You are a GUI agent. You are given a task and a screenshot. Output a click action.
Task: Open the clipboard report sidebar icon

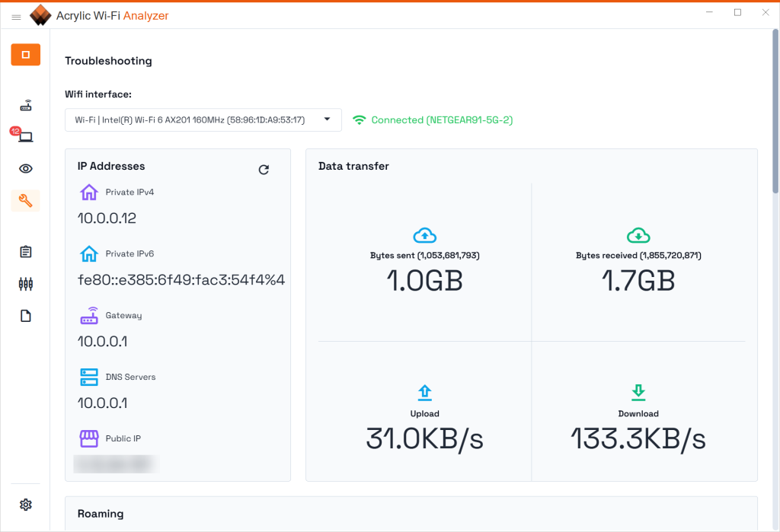26,252
